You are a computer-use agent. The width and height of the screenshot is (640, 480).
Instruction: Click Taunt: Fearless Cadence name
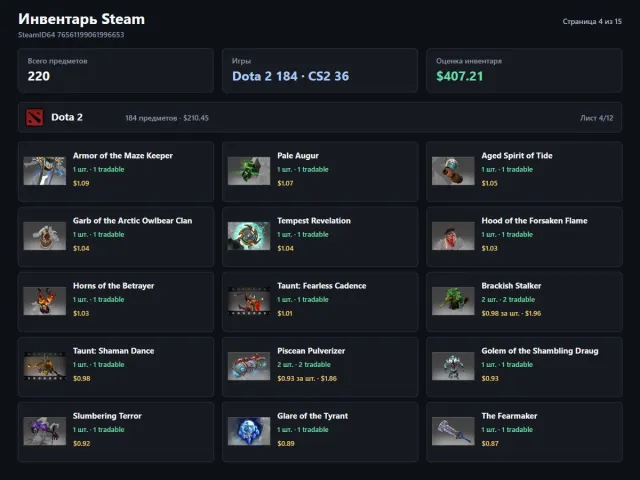[x=322, y=286]
